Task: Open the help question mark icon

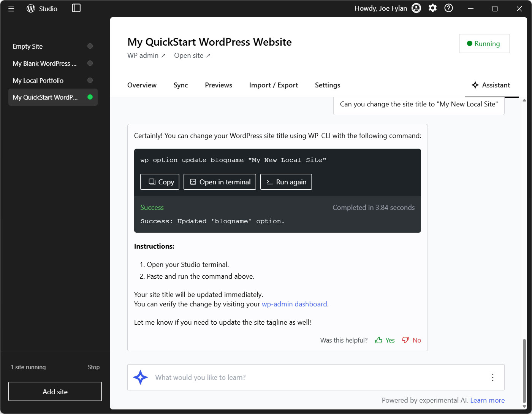Action: coord(448,8)
